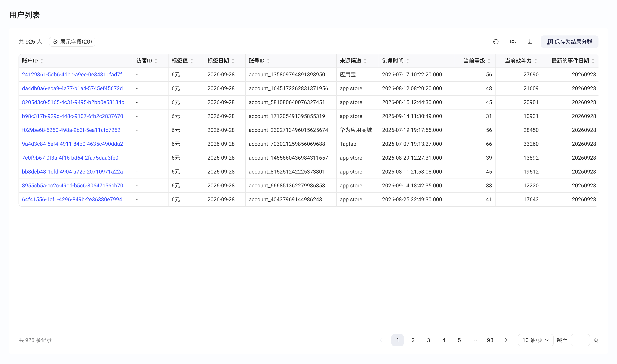Image resolution: width=617 pixels, height=364 pixels.
Task: Open 展示字段(26) field settings
Action: coord(72,42)
